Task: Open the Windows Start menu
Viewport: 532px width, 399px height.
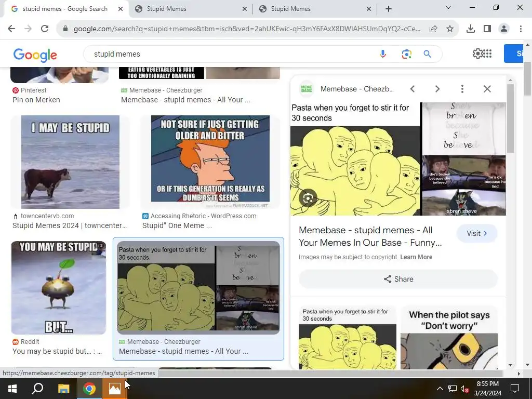Action: [x=12, y=389]
